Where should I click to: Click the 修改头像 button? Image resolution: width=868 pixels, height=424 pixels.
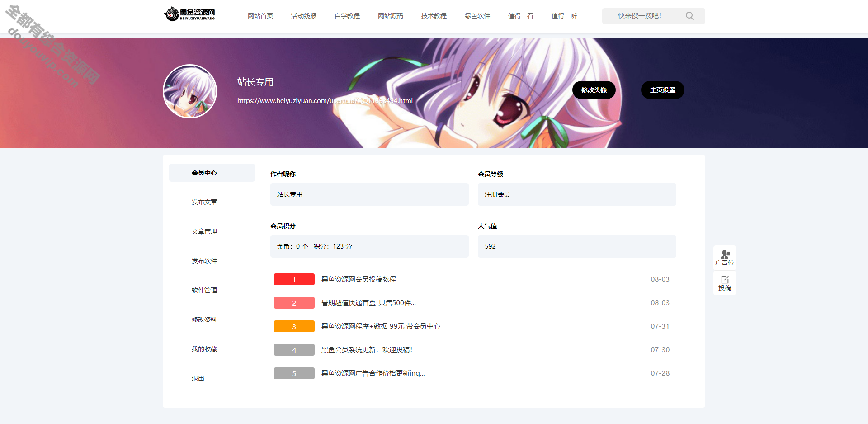click(594, 90)
